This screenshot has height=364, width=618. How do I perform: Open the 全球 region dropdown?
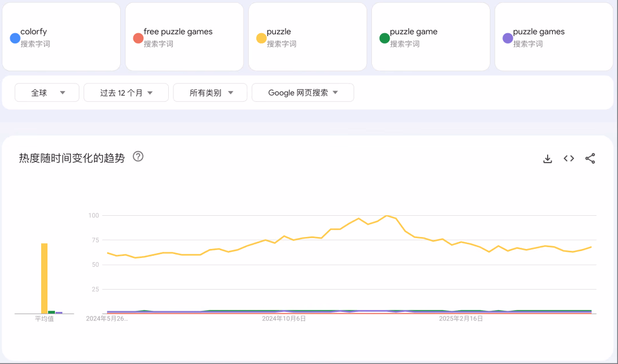click(x=47, y=93)
